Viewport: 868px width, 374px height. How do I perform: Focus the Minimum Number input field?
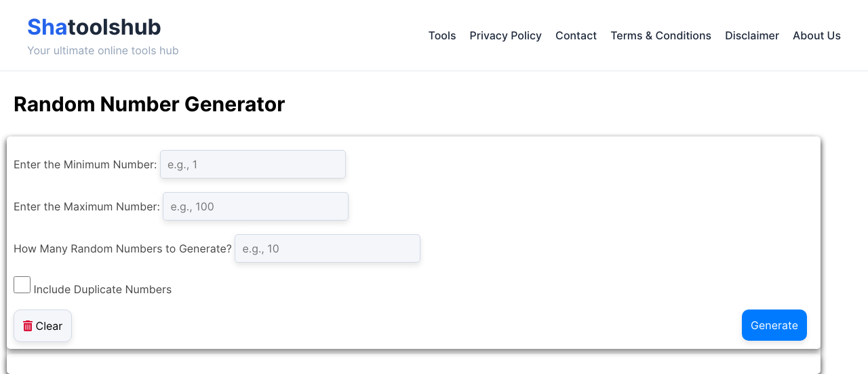point(253,164)
